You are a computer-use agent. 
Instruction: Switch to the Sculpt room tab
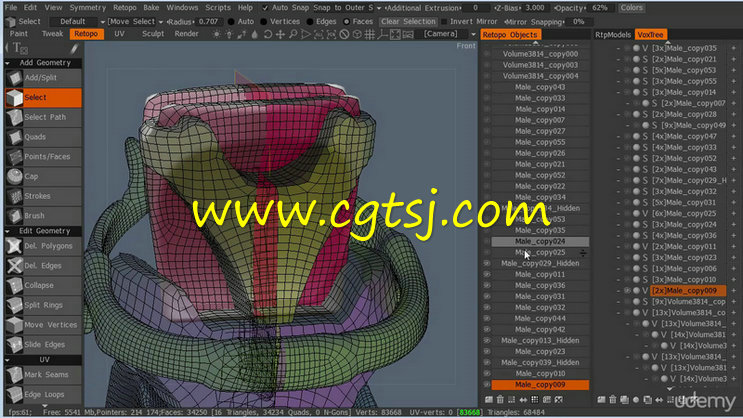(x=153, y=34)
